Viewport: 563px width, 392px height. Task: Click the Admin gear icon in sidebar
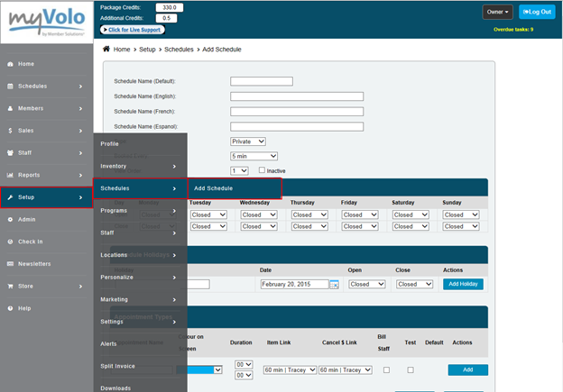[x=9, y=219]
